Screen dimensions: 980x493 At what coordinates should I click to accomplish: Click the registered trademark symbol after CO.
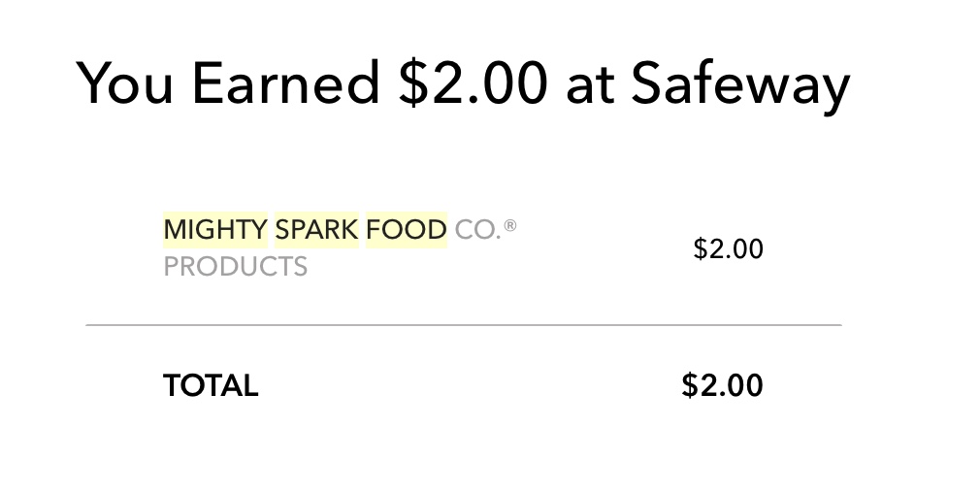(510, 225)
